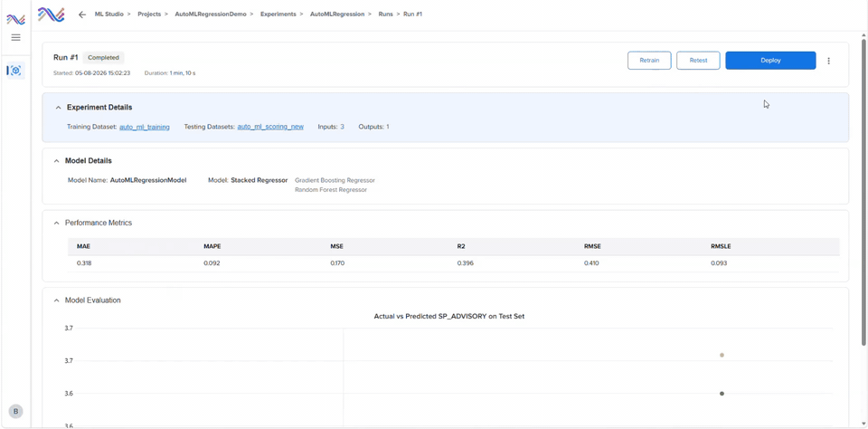
Task: Click the Retrain button
Action: point(649,61)
